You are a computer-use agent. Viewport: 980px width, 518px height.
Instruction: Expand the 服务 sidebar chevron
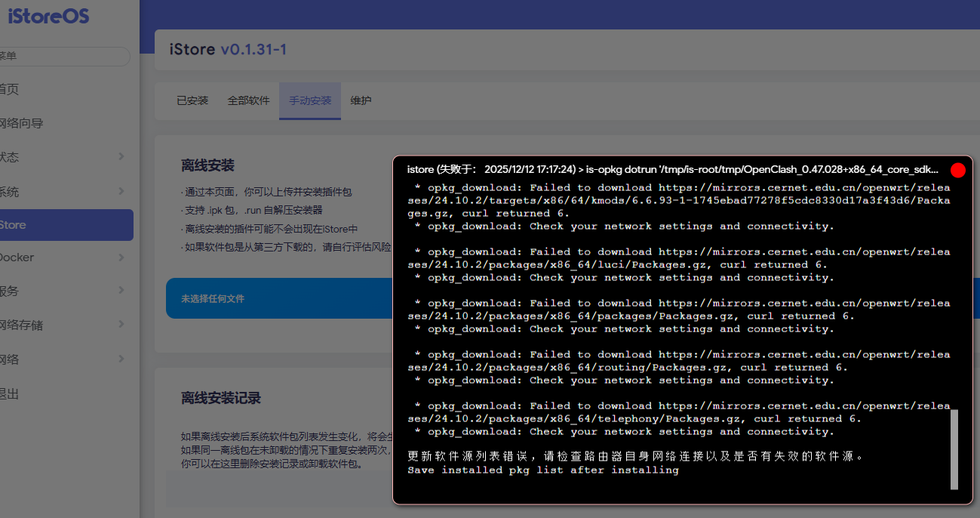point(121,291)
